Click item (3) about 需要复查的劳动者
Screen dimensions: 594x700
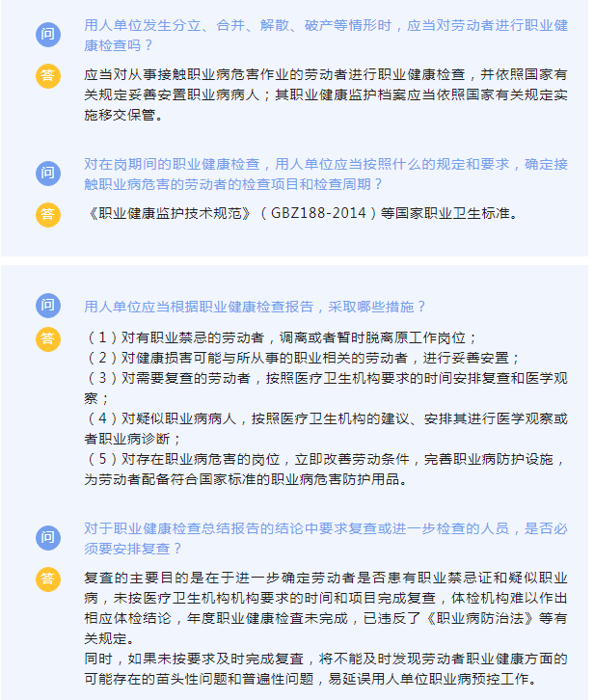[x=326, y=388]
